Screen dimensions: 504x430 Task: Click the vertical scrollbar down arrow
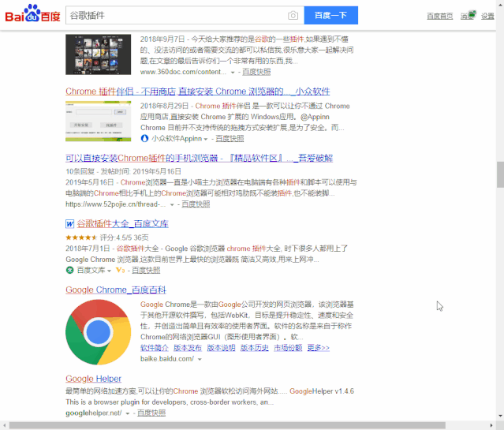coord(501,416)
